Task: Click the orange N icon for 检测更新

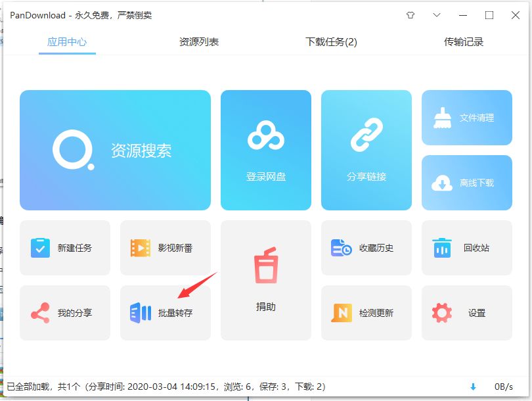Action: 342,313
